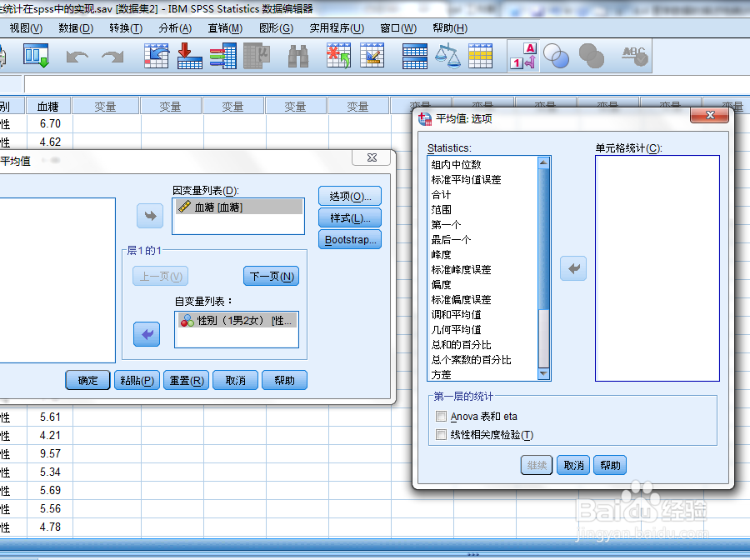The width and height of the screenshot is (750, 560).
Task: Click the Go to variable icon
Action: click(x=189, y=56)
